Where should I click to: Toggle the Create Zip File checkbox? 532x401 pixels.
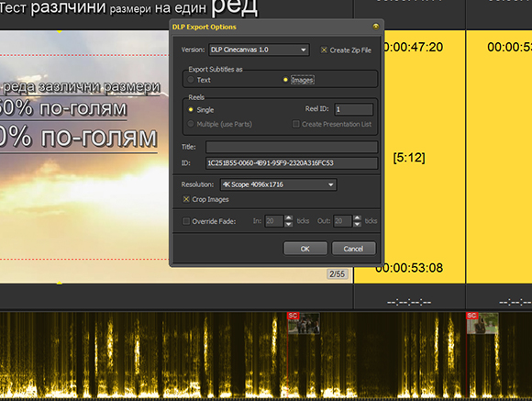[324, 50]
